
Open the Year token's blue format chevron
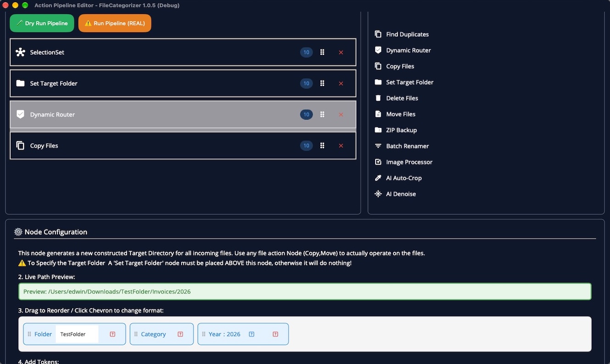click(x=252, y=334)
